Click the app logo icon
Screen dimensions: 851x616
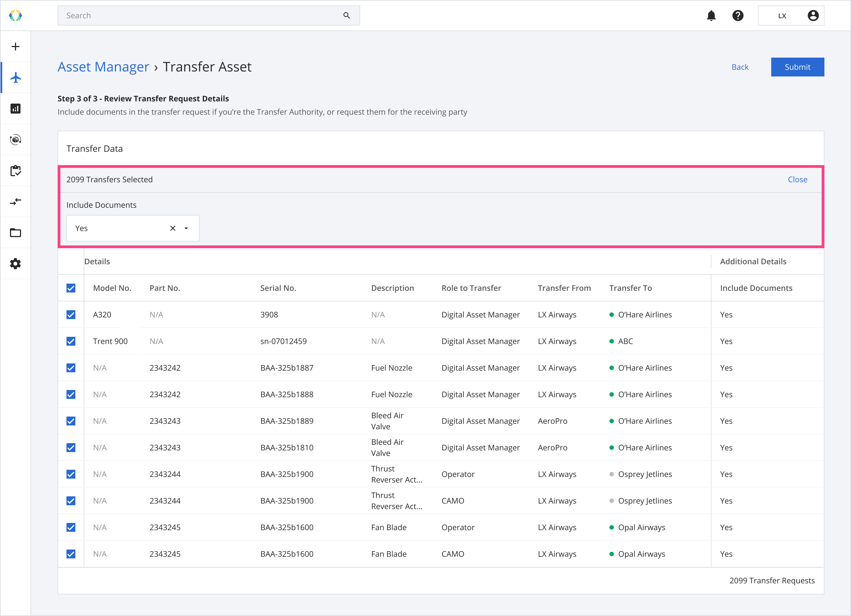point(16,16)
